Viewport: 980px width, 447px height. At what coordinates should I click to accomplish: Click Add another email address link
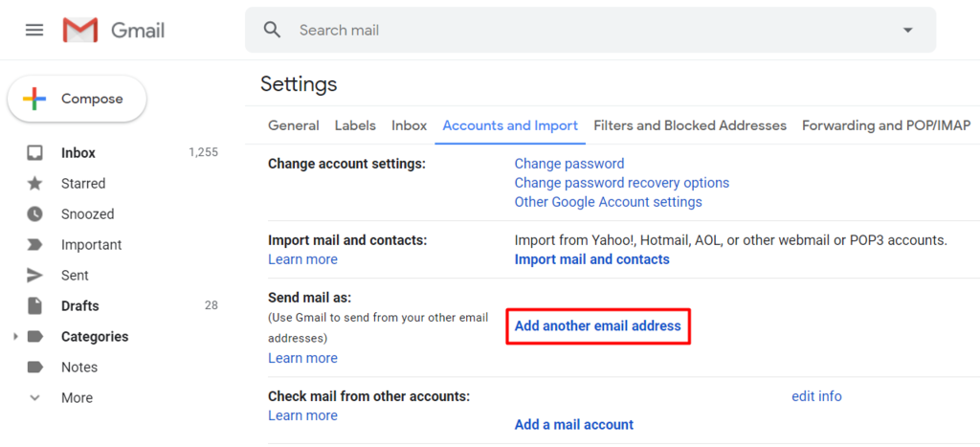[x=598, y=325]
